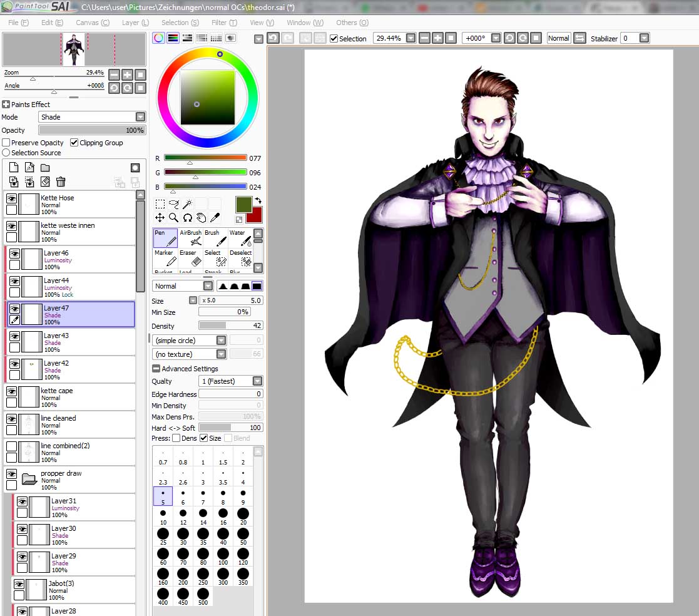Hide the Kette Hose layer
Image resolution: width=699 pixels, height=616 pixels.
pos(11,198)
